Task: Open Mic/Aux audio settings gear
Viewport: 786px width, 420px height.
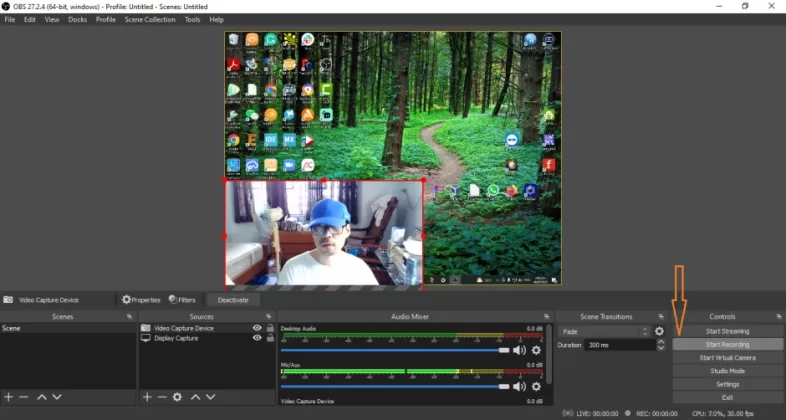Action: tap(536, 386)
